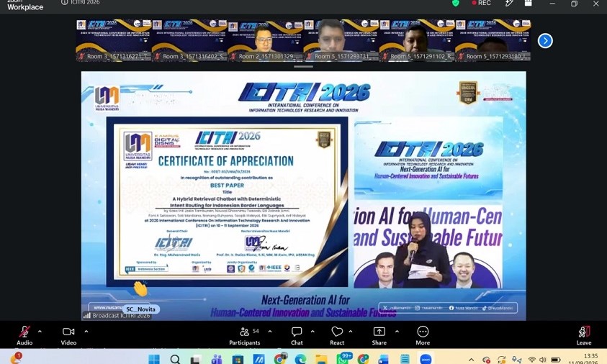Screen dimensions: 607x364
Task: Open the Wi-Fi network tray icon
Action: (x=532, y=360)
